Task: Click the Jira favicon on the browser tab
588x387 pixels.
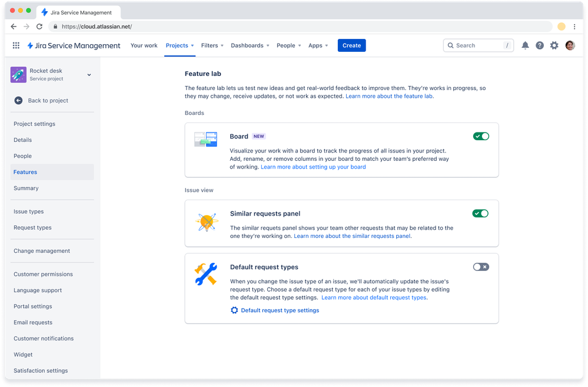Action: [x=45, y=12]
